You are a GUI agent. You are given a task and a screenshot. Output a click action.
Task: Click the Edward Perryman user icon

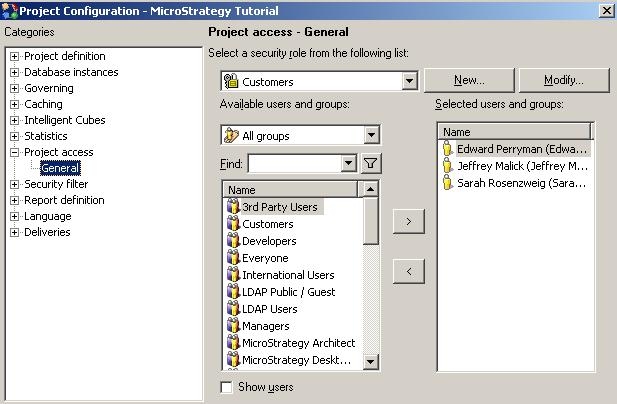pyautogui.click(x=447, y=149)
